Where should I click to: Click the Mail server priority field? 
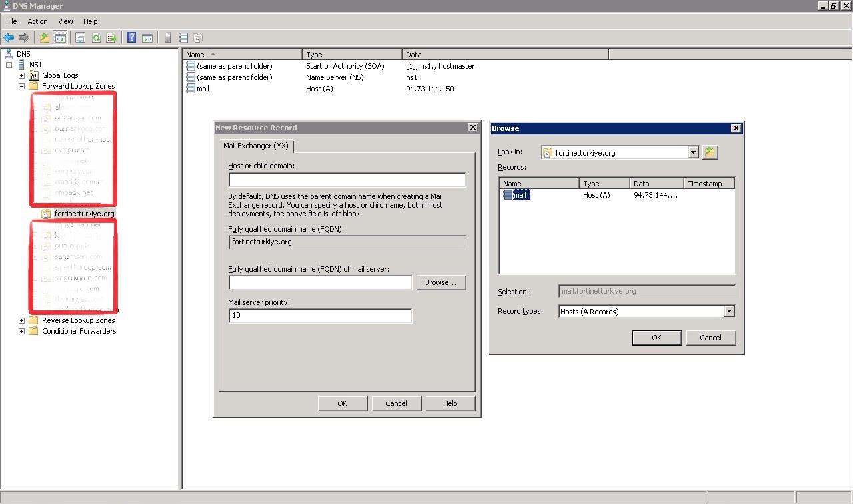[x=321, y=316]
